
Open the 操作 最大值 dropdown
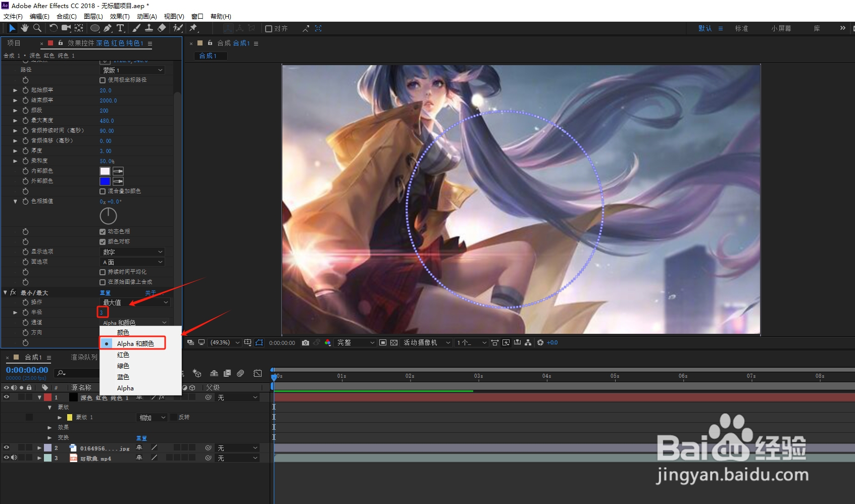click(135, 303)
